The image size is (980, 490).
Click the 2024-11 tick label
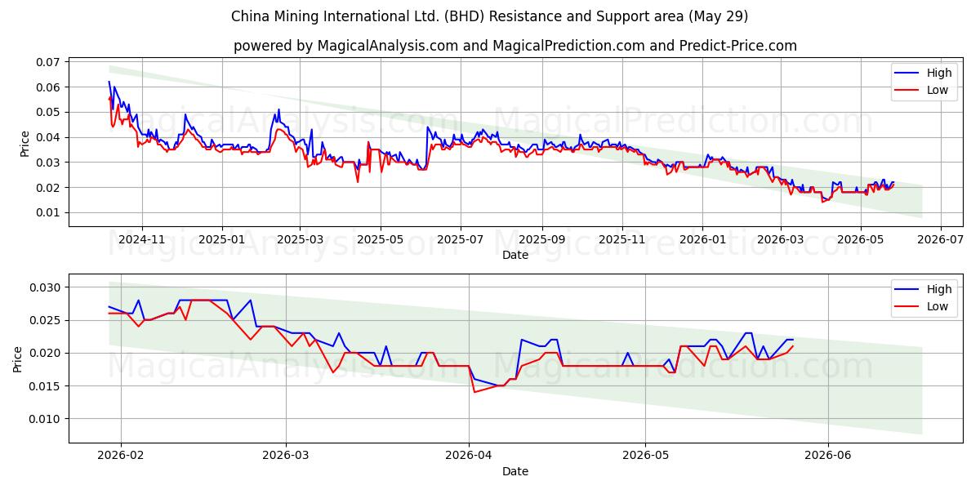[142, 240]
